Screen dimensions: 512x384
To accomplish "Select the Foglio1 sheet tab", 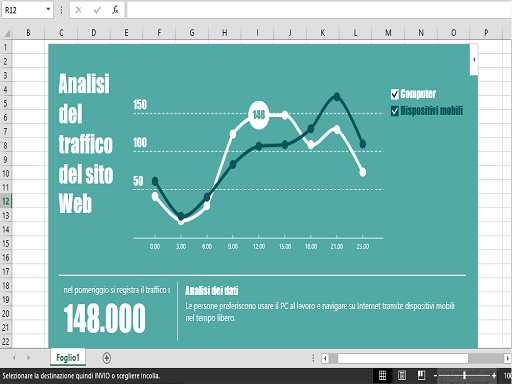I will point(68,358).
